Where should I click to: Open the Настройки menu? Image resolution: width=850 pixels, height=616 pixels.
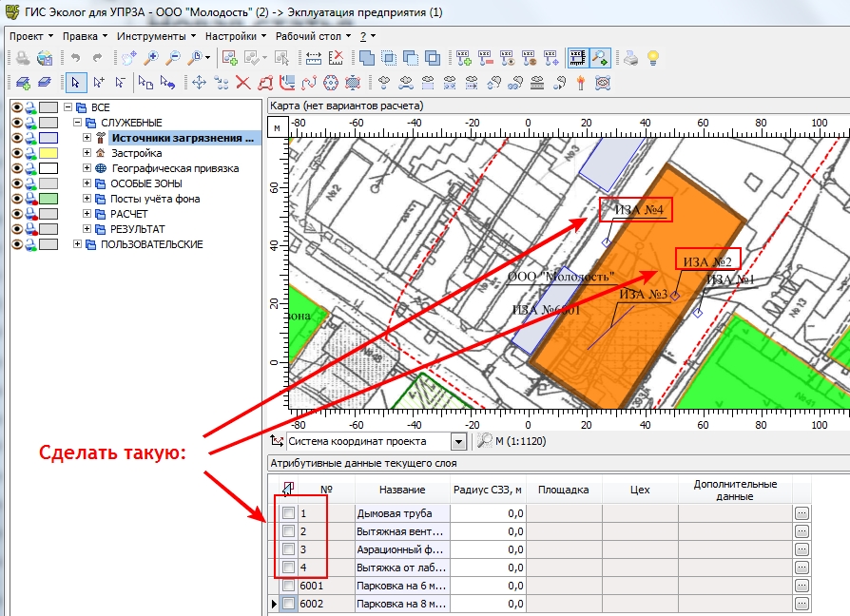(236, 36)
